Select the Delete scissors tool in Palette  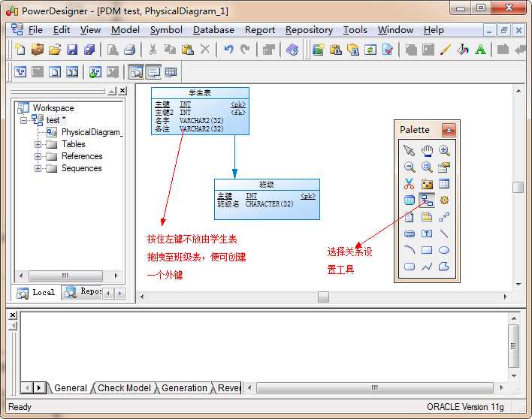(x=410, y=184)
